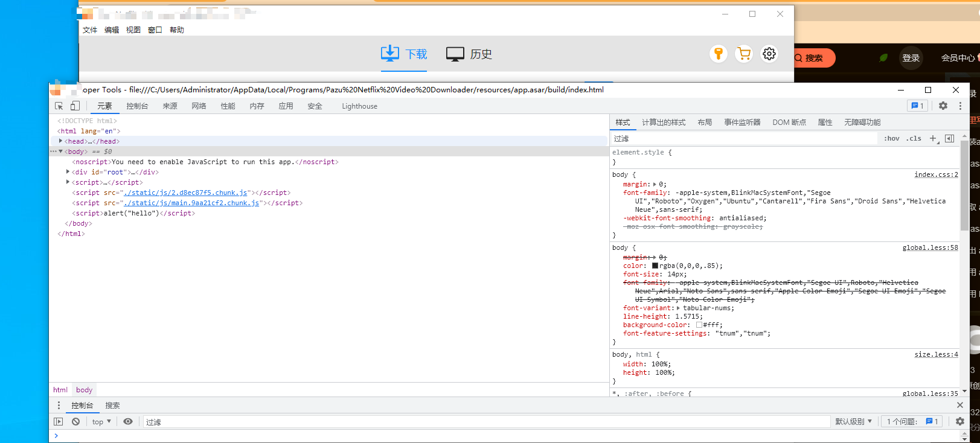The width and height of the screenshot is (980, 443).
Task: Open console settings gear icon
Action: pos(960,421)
